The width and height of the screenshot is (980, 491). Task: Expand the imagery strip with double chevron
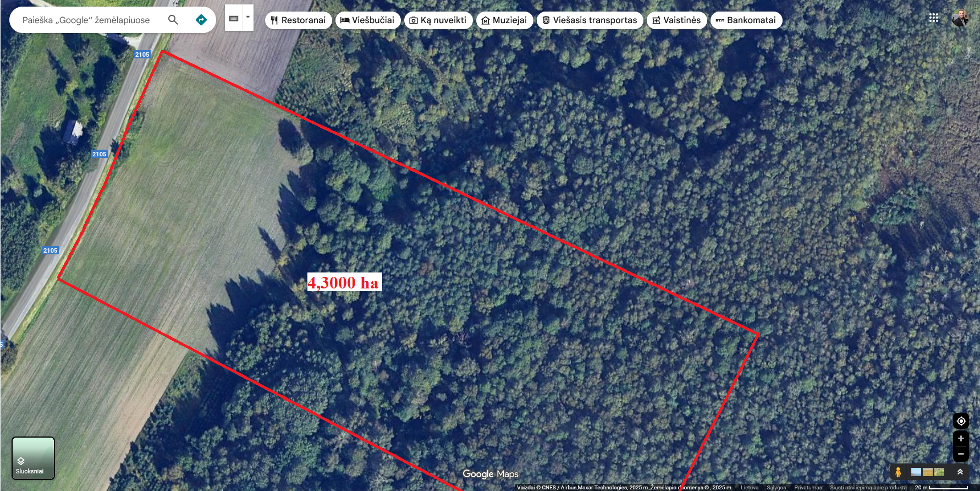point(960,472)
